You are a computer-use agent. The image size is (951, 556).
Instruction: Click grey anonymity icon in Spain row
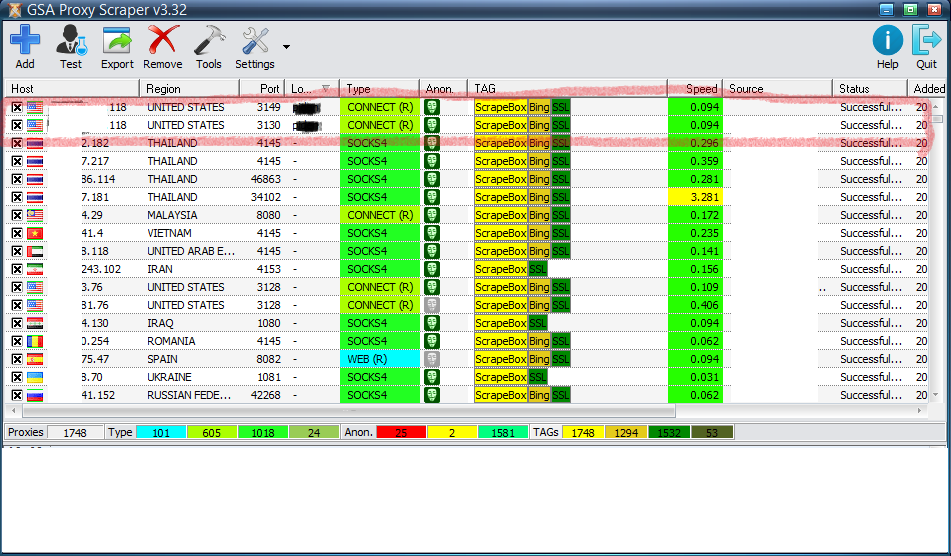click(x=431, y=360)
